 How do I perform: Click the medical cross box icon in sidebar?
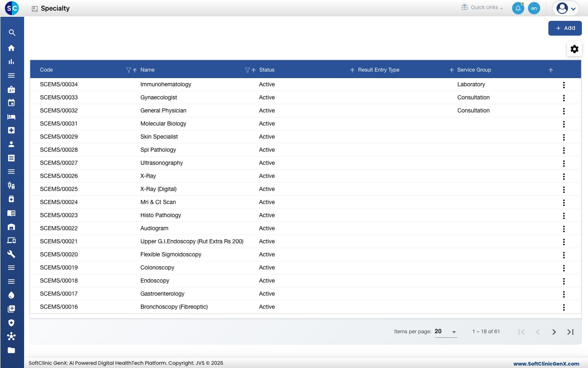pyautogui.click(x=11, y=130)
